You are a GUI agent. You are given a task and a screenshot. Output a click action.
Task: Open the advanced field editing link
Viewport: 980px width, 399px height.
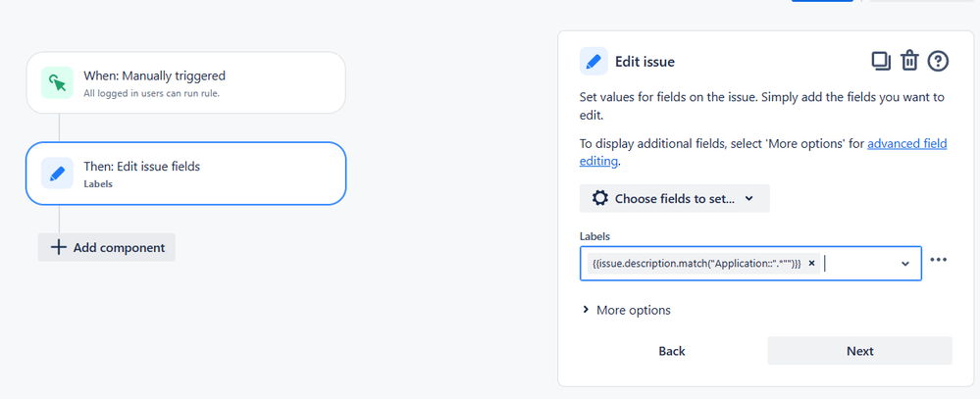[907, 143]
